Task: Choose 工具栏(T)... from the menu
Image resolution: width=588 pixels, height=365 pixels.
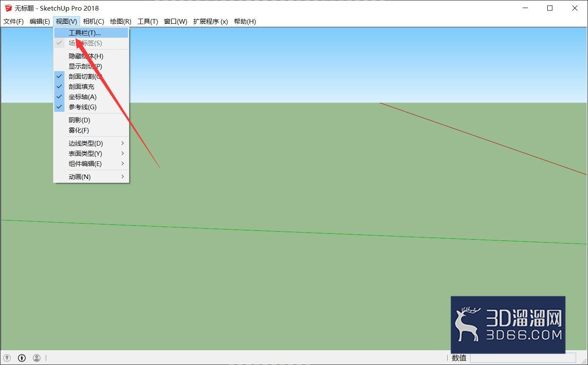Action: 91,33
